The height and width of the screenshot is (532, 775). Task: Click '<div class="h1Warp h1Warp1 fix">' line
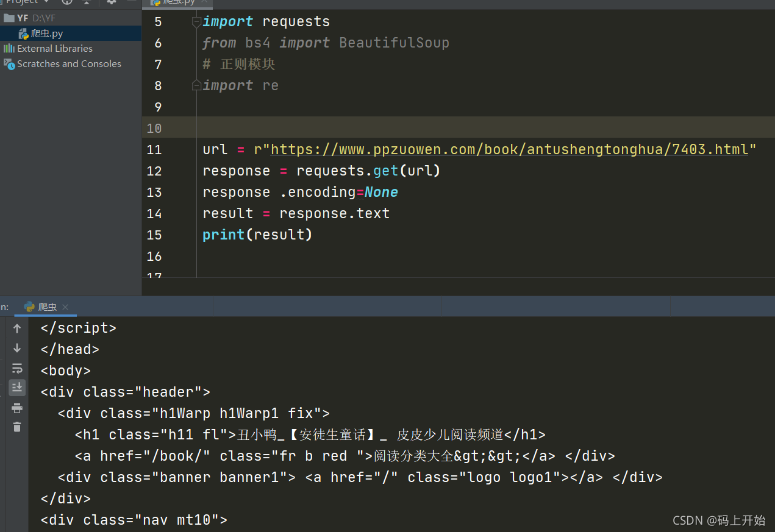[x=194, y=413]
